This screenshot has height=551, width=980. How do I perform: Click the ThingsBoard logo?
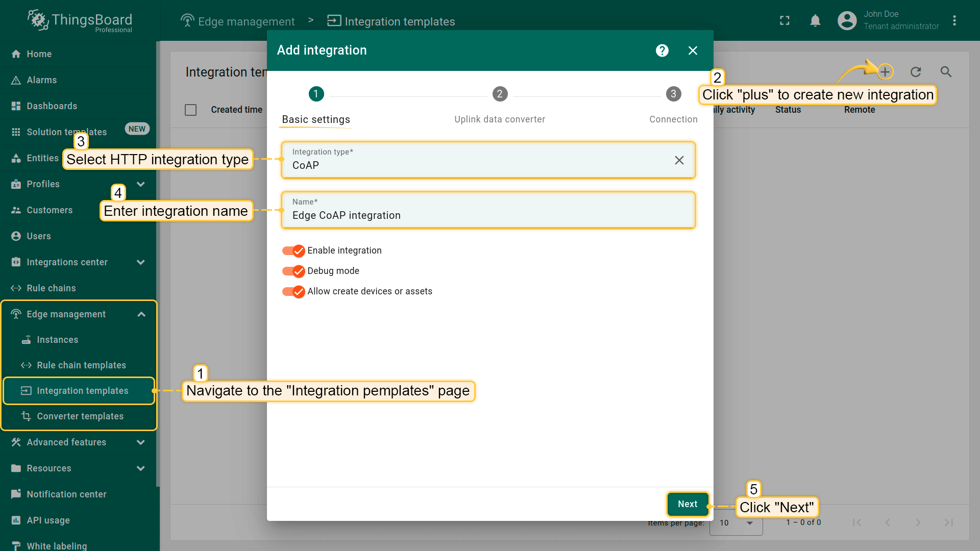pyautogui.click(x=80, y=20)
